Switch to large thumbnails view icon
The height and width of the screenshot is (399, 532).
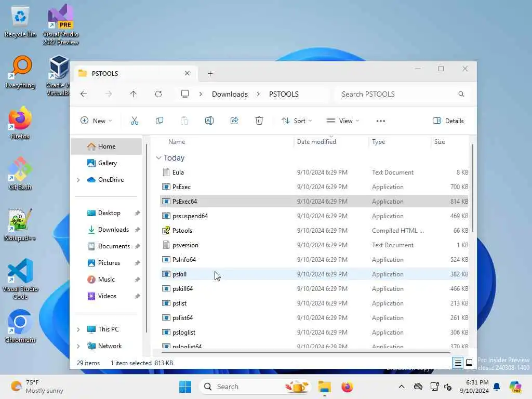tap(469, 363)
